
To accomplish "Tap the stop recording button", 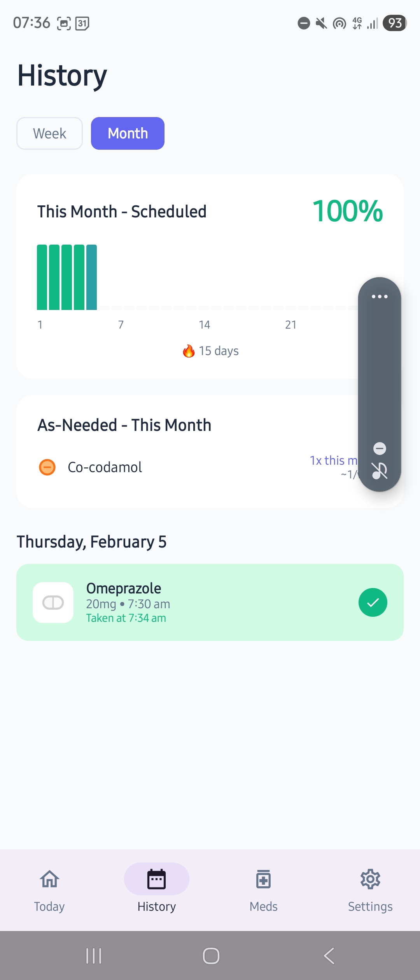I will (x=379, y=449).
